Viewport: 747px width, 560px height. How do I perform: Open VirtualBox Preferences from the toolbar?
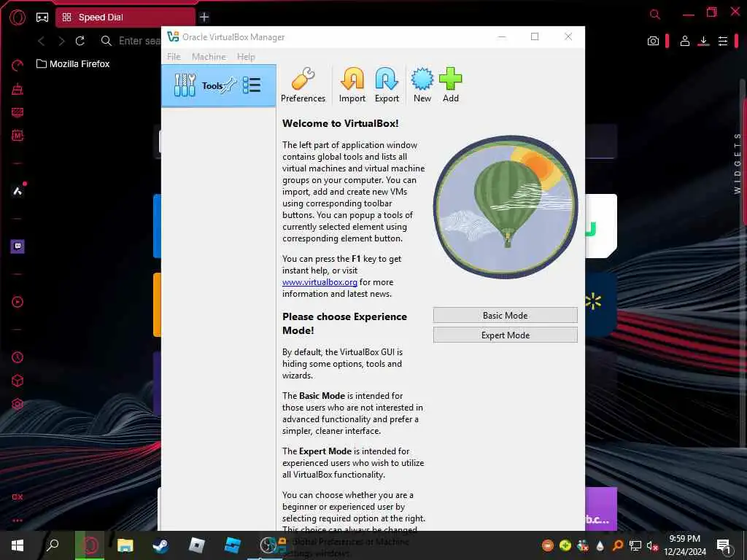303,85
